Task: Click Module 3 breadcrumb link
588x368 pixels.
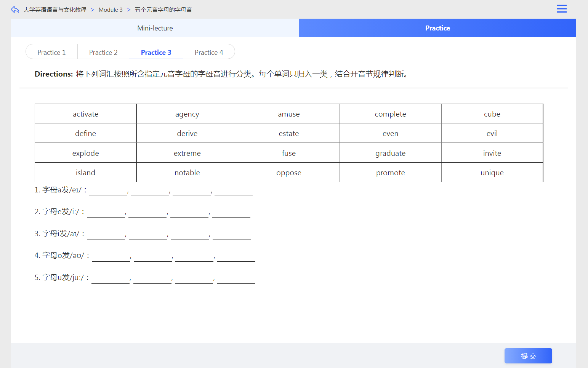Action: click(x=111, y=10)
